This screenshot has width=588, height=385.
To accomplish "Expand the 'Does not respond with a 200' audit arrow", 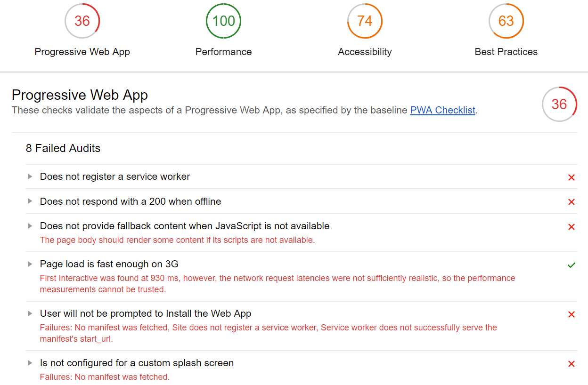I will 30,201.
